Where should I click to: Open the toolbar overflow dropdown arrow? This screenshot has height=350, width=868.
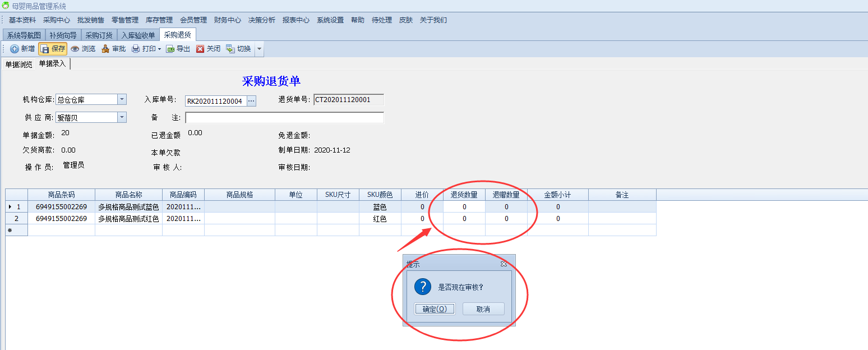259,49
